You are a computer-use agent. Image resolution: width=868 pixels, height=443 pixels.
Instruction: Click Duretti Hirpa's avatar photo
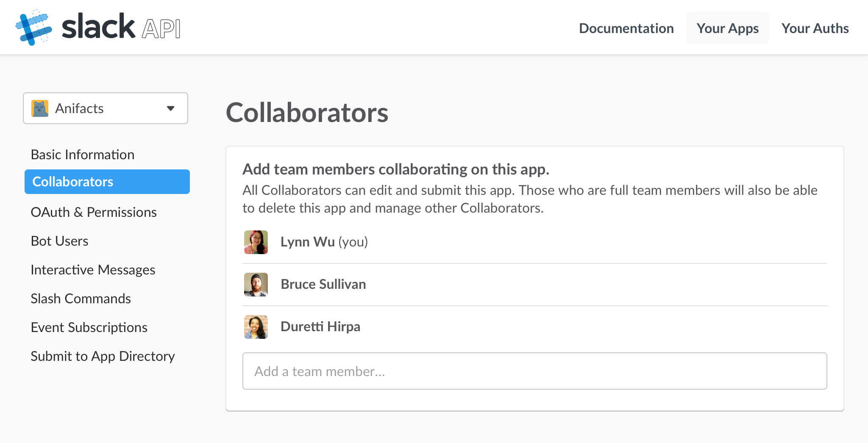click(x=256, y=327)
